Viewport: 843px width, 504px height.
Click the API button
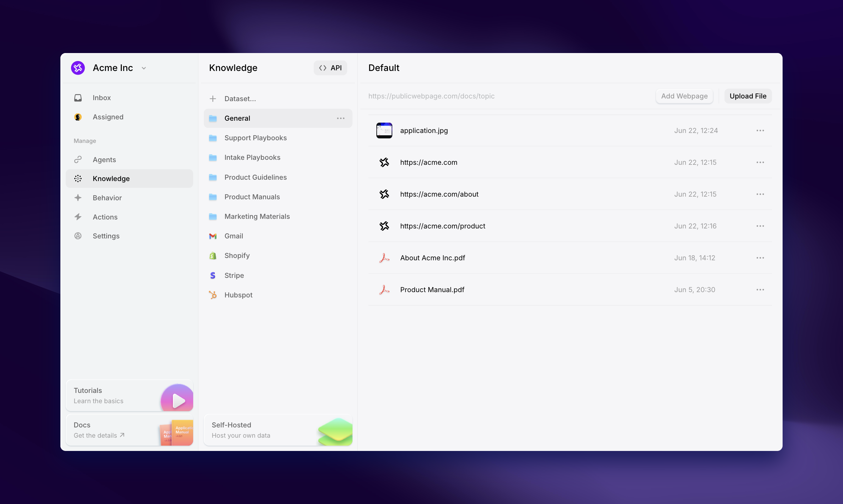(330, 68)
